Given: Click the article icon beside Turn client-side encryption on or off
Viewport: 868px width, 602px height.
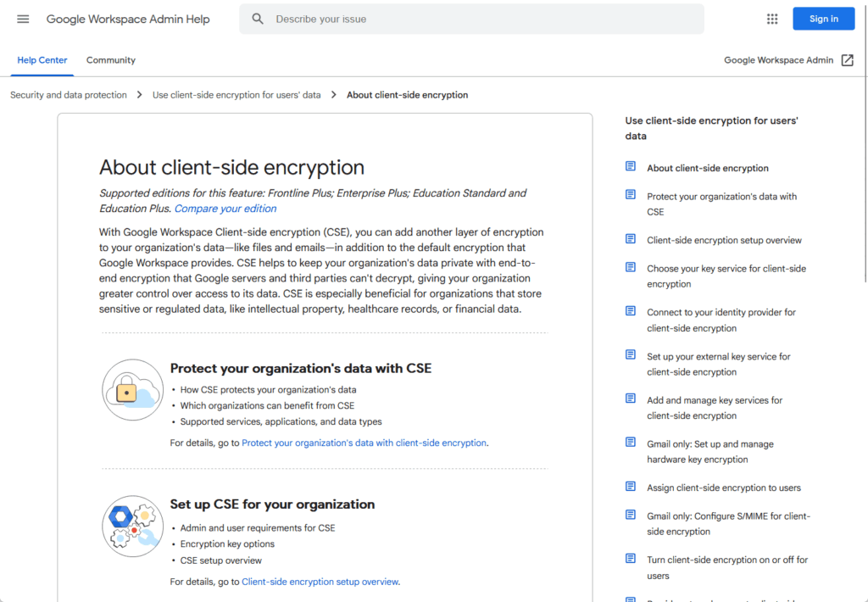Looking at the screenshot, I should click(631, 558).
